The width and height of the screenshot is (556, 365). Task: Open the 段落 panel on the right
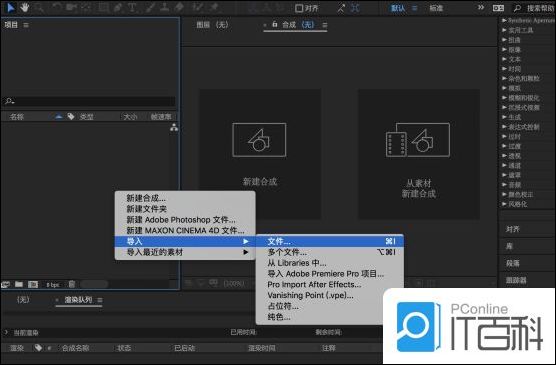pyautogui.click(x=513, y=263)
